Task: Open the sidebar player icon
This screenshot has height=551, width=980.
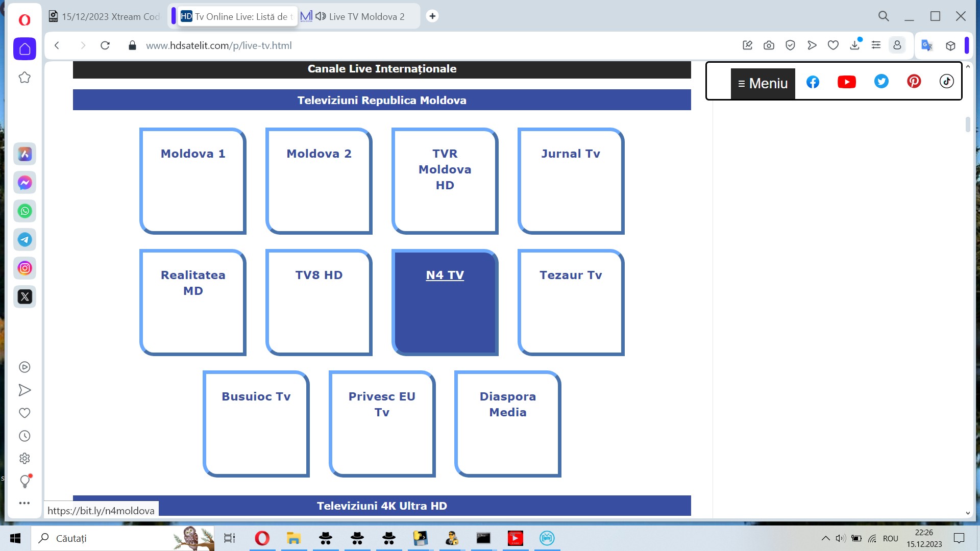Action: click(24, 367)
